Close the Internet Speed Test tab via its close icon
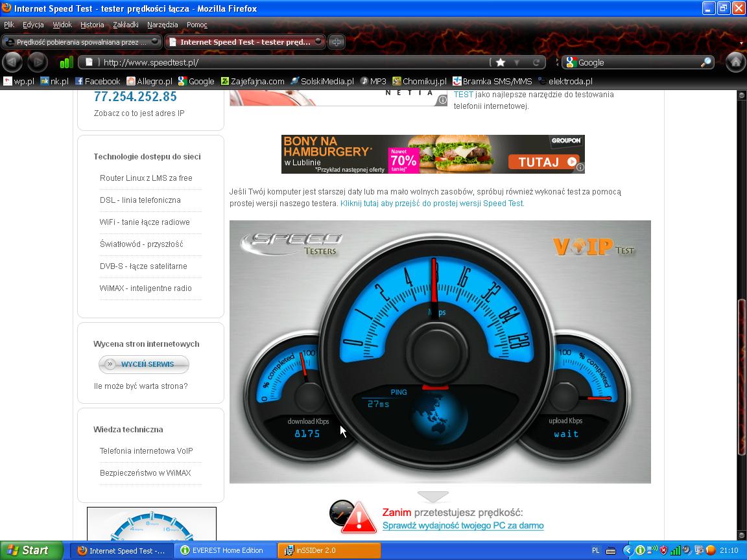 pyautogui.click(x=318, y=41)
